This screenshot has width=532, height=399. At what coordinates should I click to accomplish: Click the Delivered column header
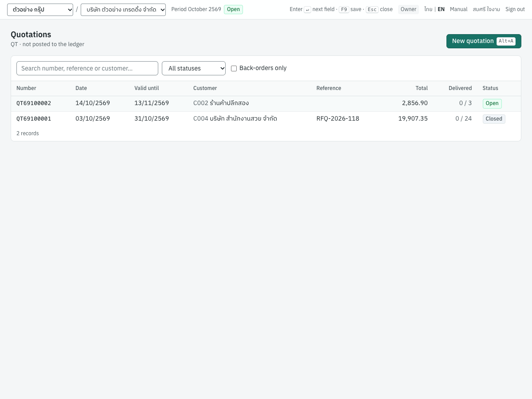[460, 88]
